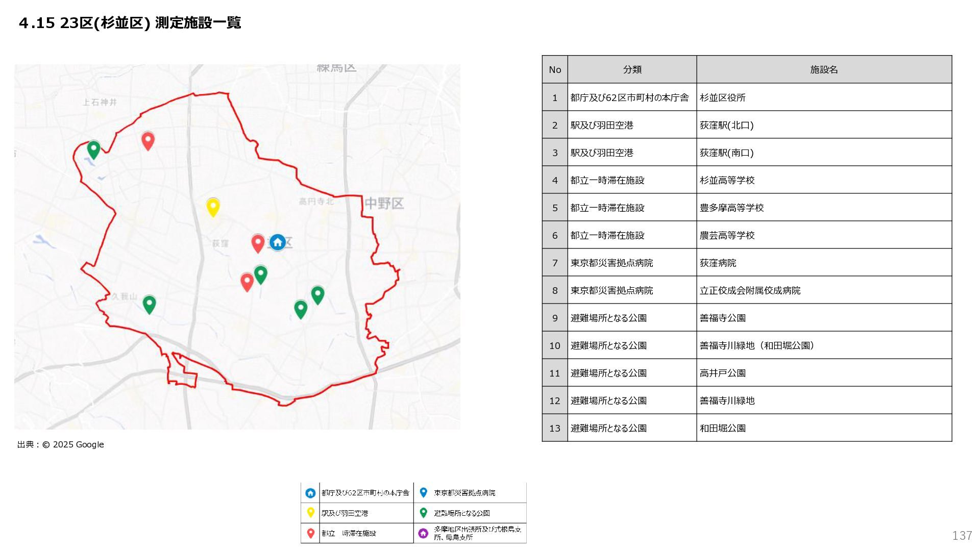Click the blue home marker on the map
980x551 pixels.
pos(277,242)
